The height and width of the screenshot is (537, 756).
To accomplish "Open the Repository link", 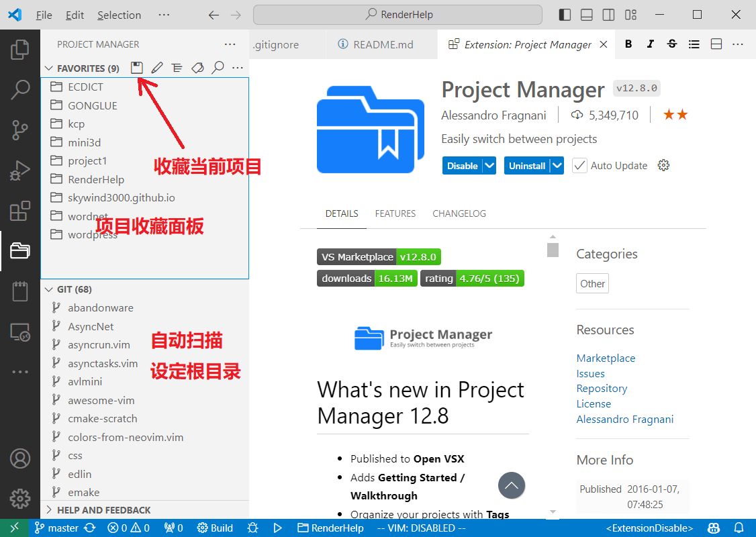I will [x=602, y=389].
